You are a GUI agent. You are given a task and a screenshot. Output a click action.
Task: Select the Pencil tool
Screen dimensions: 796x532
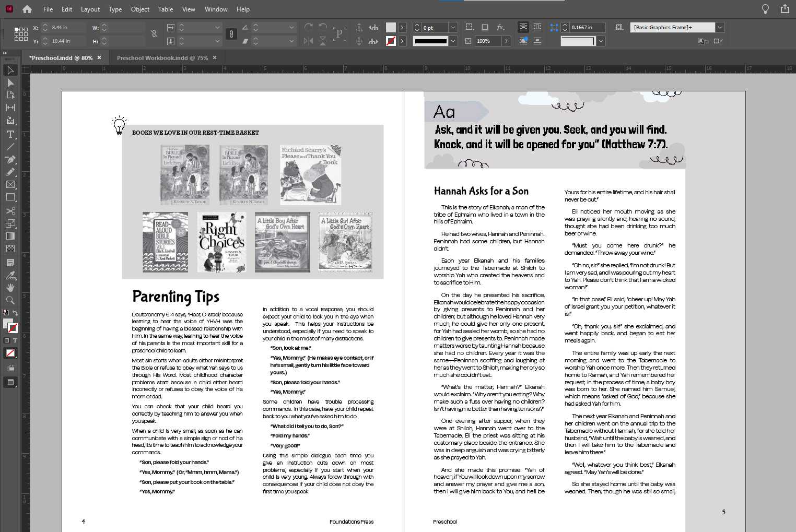(x=10, y=172)
